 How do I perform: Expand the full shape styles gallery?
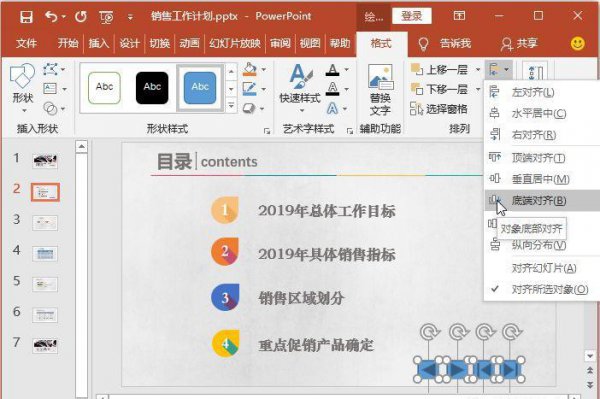[x=231, y=106]
